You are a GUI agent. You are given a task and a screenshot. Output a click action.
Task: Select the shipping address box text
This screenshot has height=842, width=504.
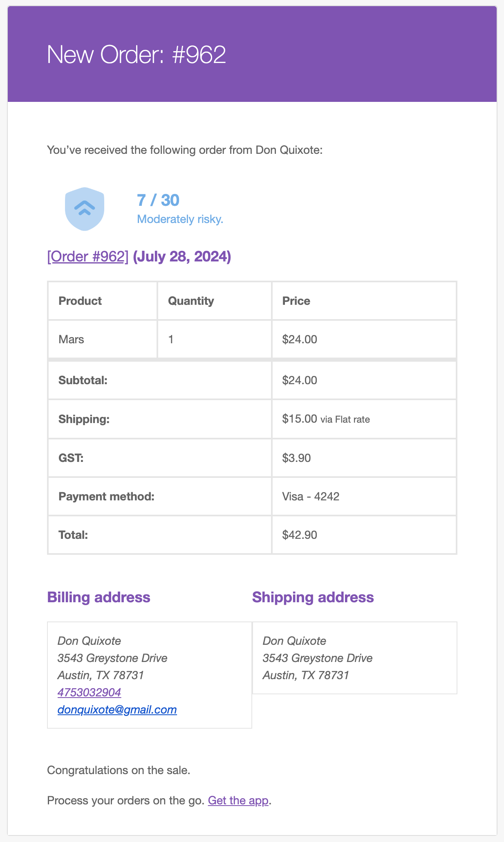coord(318,658)
